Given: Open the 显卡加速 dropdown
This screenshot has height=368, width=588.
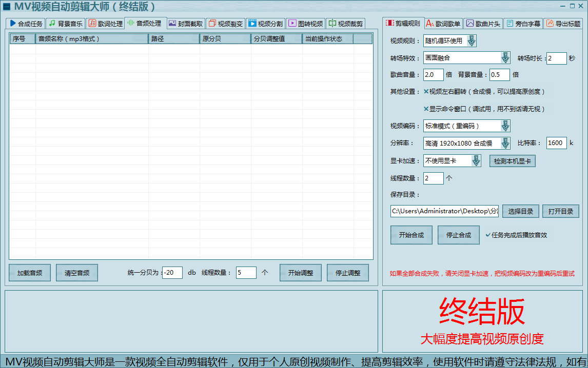Looking at the screenshot, I should pos(476,161).
